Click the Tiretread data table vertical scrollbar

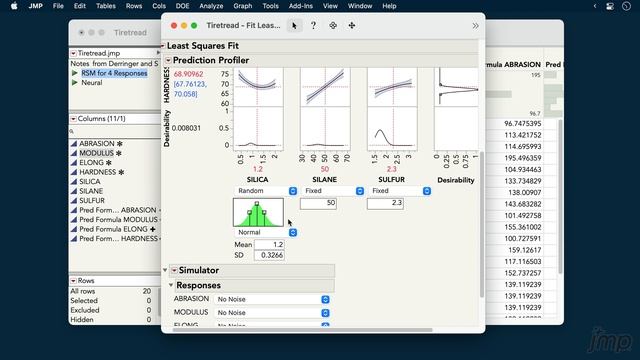560,196
